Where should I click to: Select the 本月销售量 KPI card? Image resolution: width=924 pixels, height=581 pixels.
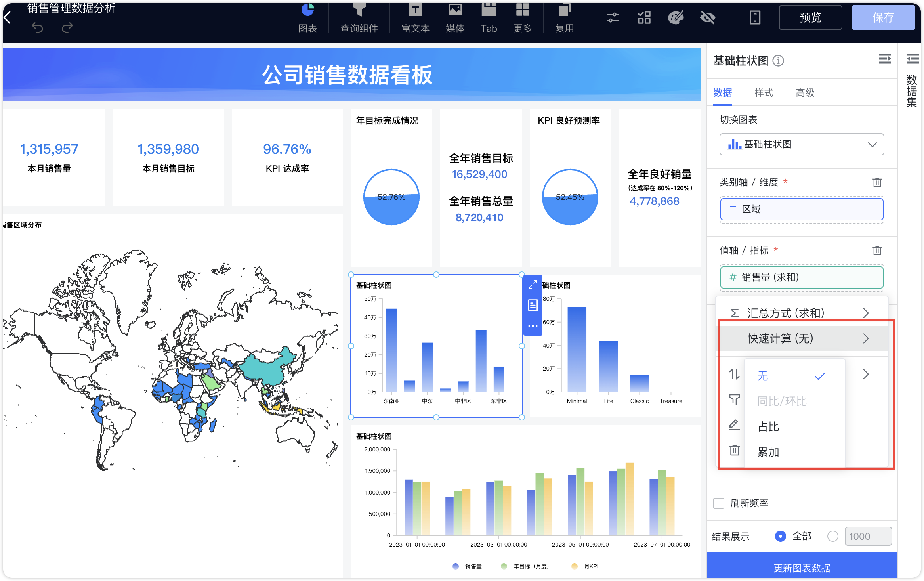coord(54,158)
